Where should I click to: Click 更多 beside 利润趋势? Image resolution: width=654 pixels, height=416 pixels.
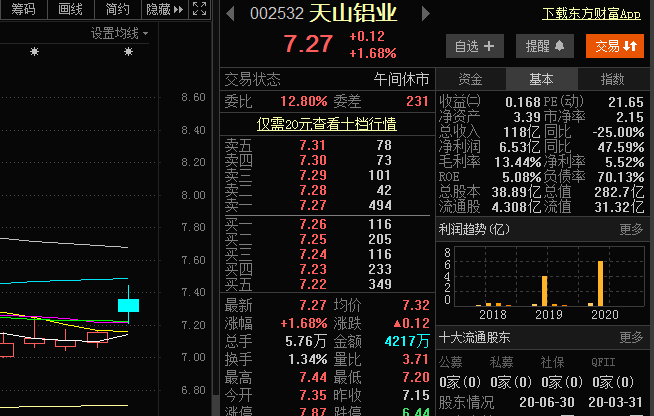tap(631, 229)
